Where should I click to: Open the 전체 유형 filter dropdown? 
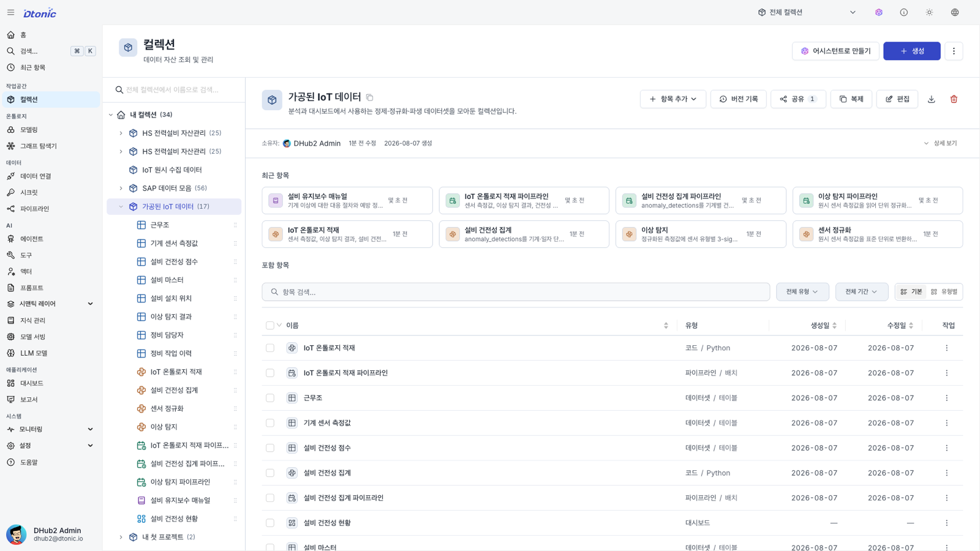(x=802, y=292)
